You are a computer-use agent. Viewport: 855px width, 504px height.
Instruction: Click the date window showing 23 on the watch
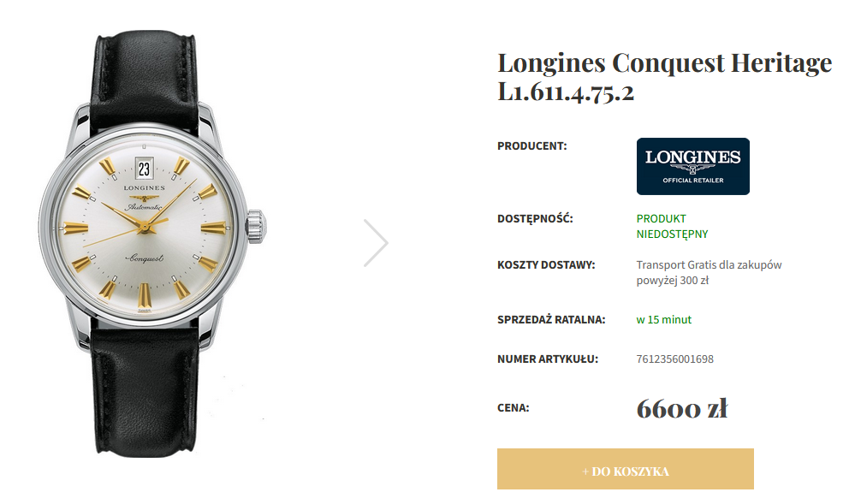[x=144, y=169]
